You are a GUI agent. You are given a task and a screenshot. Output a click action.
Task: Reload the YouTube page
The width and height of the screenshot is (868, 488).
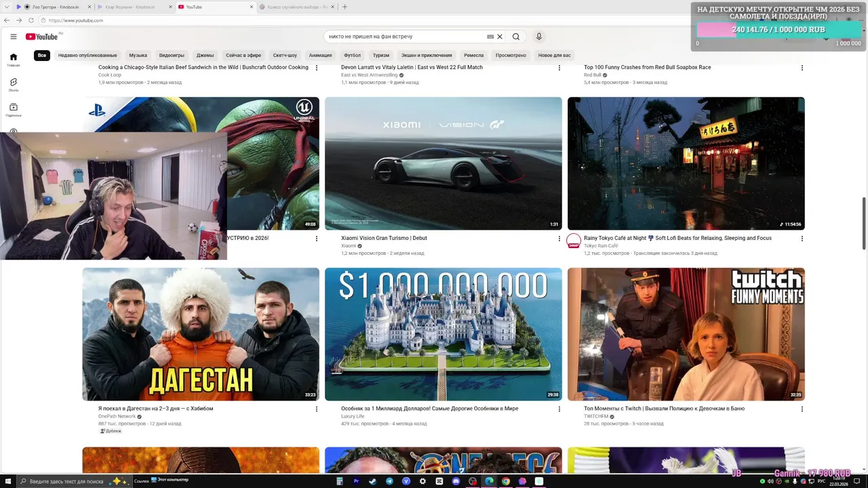tap(31, 20)
